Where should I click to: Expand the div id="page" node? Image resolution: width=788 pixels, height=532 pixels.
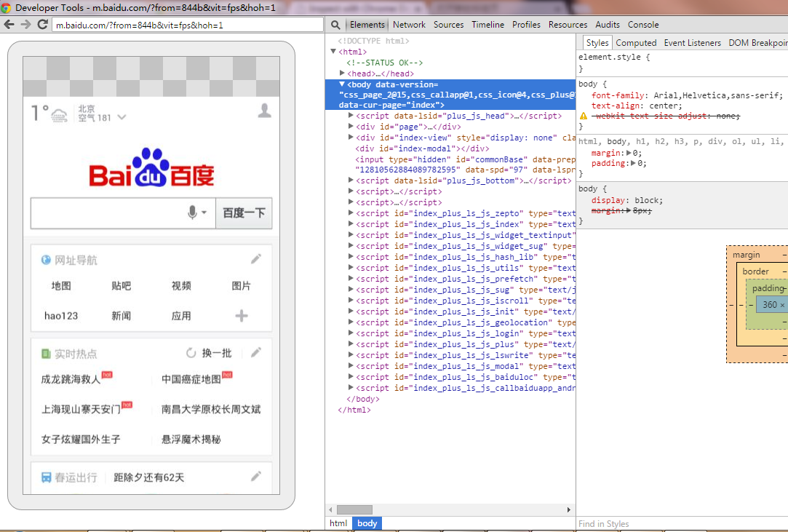click(351, 126)
